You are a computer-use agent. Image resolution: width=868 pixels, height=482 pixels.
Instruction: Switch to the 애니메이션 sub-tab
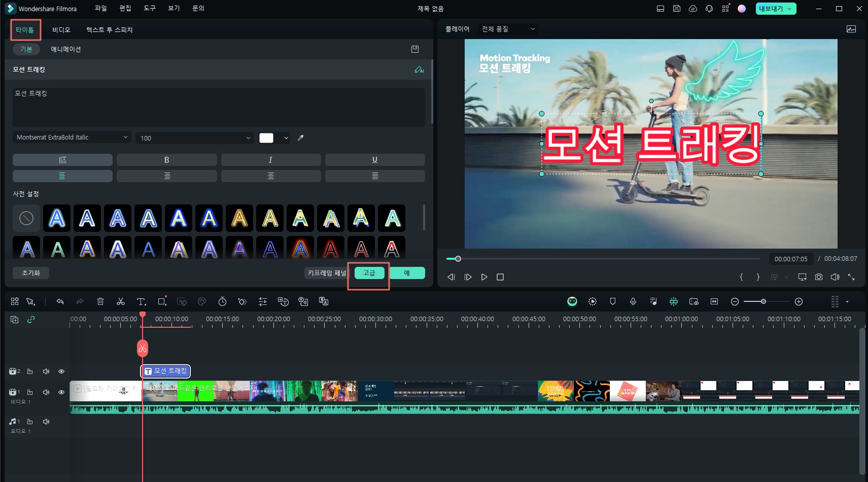[x=66, y=49]
